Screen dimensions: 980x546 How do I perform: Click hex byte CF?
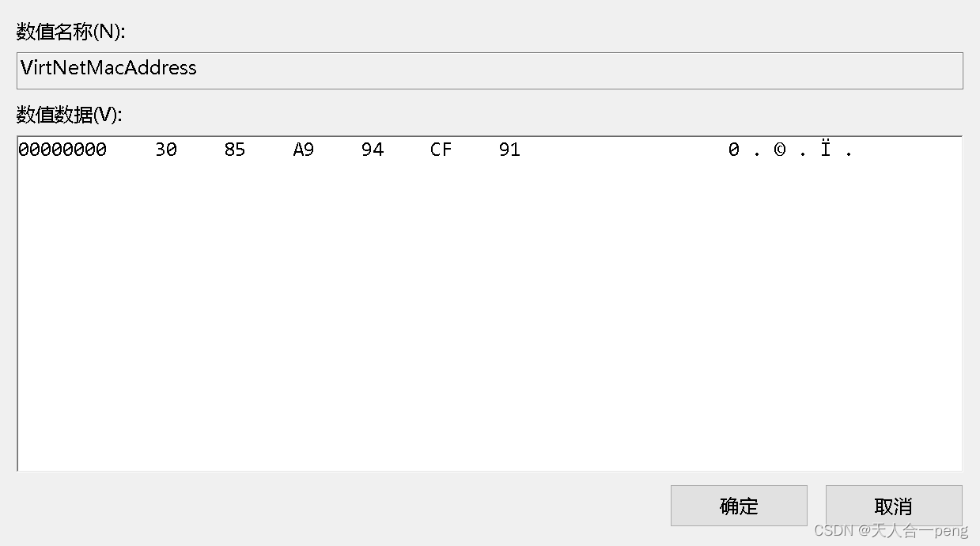click(441, 150)
